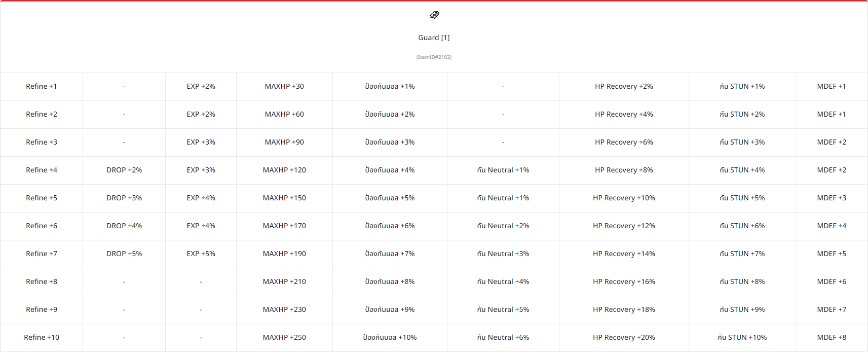Select the DROP +2% cell
The width and height of the screenshot is (868, 352).
(124, 170)
